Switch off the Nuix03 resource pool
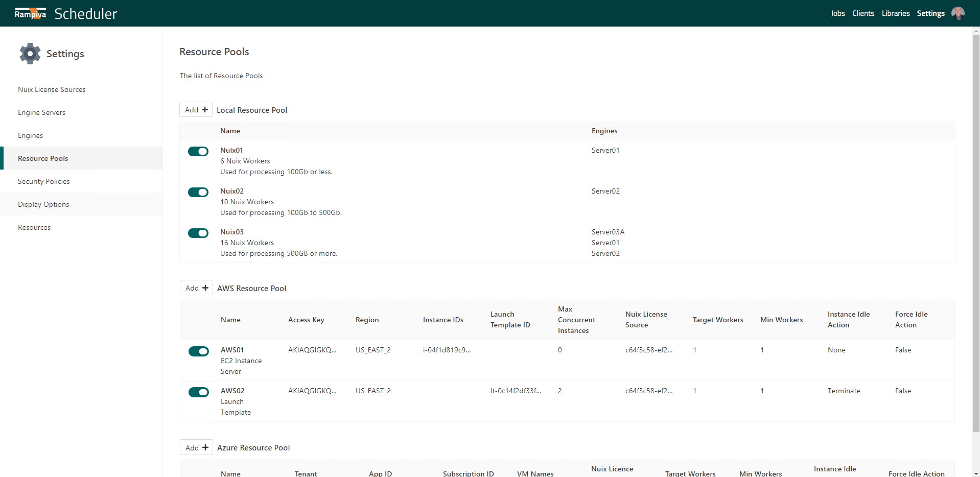 point(198,233)
